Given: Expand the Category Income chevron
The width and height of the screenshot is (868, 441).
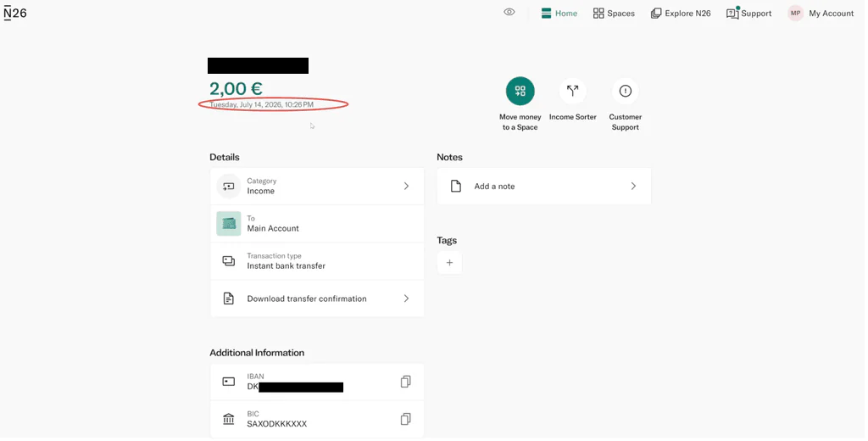Looking at the screenshot, I should pyautogui.click(x=406, y=186).
